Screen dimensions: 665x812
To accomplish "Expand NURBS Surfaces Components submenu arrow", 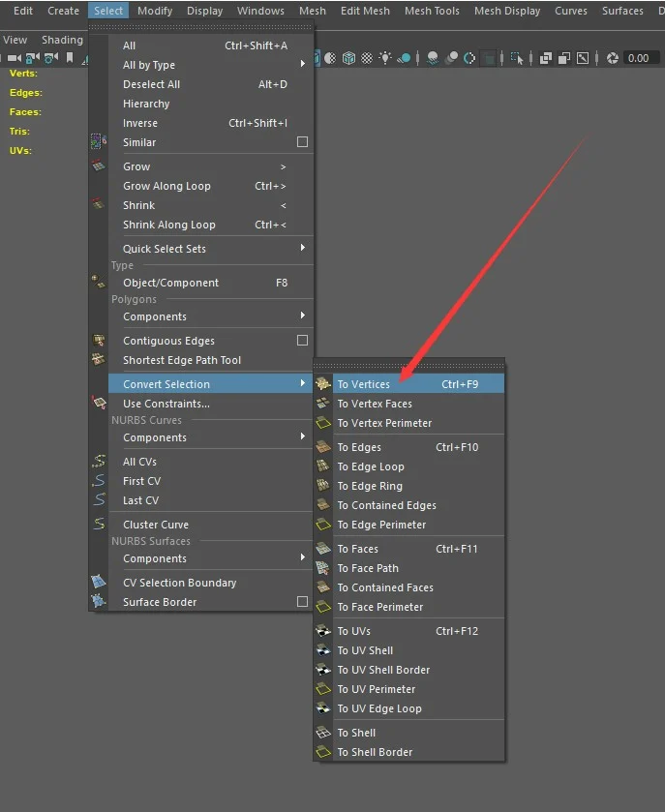I will (x=303, y=557).
